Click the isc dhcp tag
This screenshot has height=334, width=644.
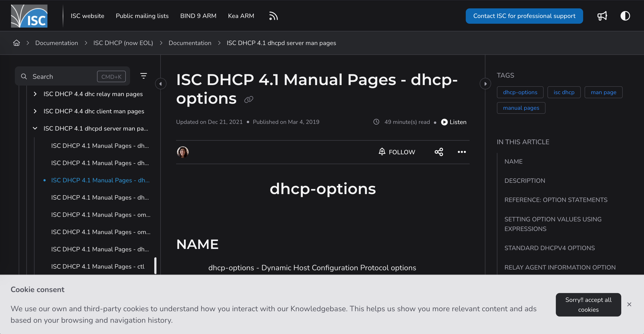(x=564, y=92)
